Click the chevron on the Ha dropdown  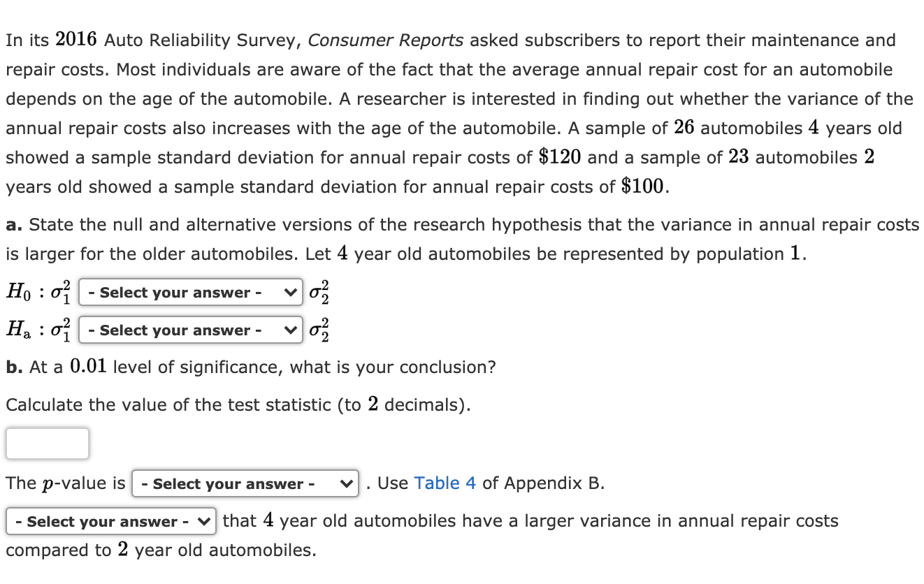coord(287,330)
